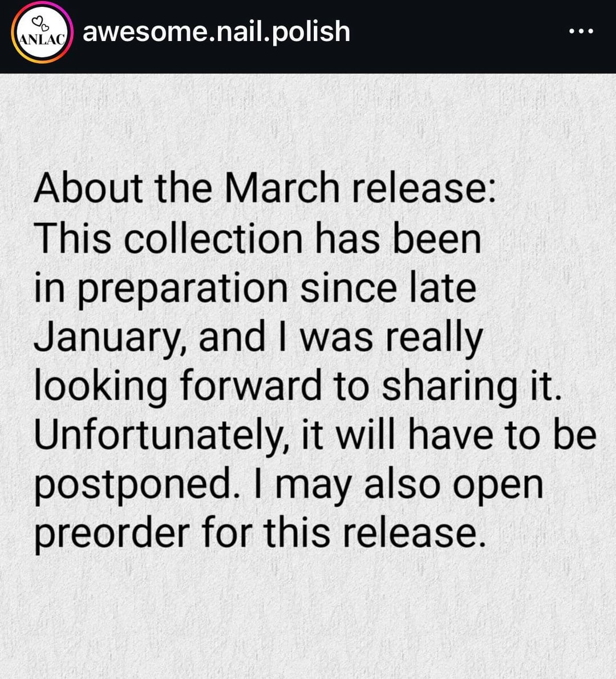Click the line "This collection has been"

(x=257, y=238)
